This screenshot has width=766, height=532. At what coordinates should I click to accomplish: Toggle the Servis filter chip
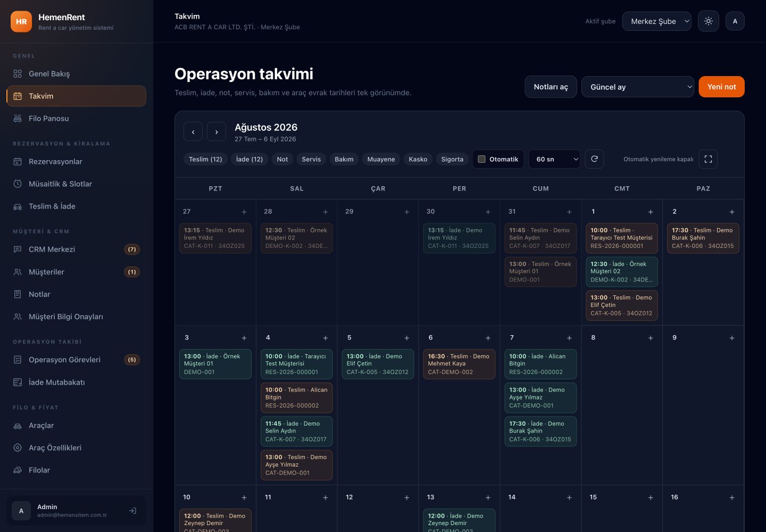pyautogui.click(x=311, y=159)
